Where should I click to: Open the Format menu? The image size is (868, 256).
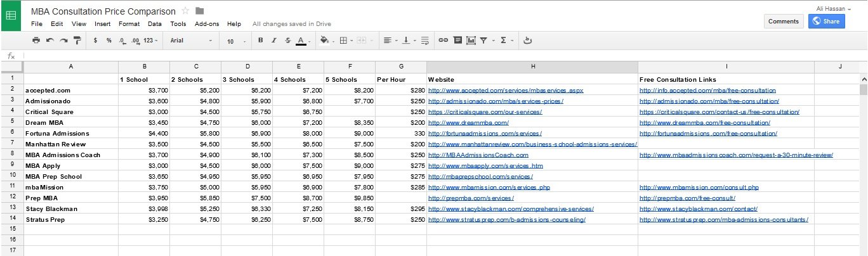pyautogui.click(x=129, y=24)
